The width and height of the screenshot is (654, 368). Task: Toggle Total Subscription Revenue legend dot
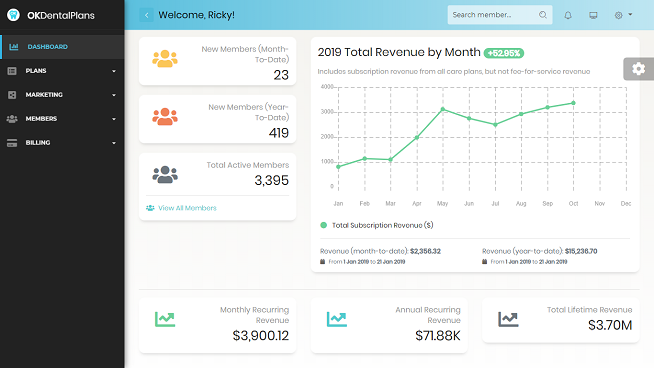(323, 225)
